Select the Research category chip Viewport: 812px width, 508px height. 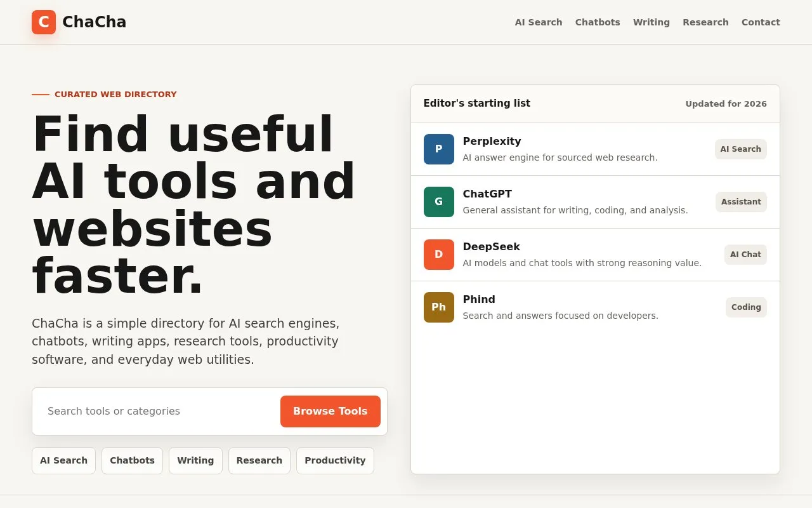click(259, 460)
